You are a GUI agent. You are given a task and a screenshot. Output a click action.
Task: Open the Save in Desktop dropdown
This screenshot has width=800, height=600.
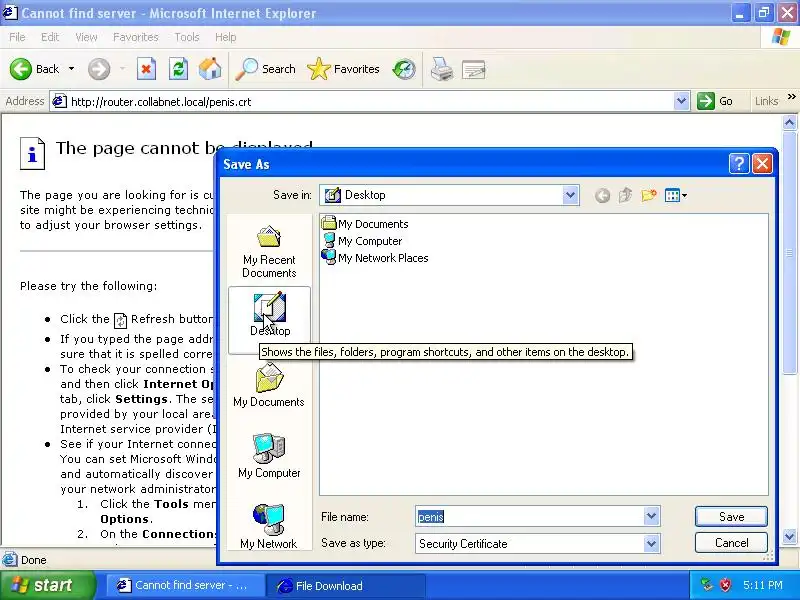point(570,195)
